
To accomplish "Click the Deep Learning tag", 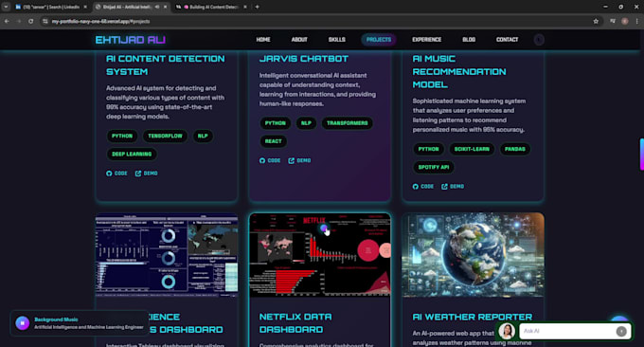I will (x=132, y=155).
